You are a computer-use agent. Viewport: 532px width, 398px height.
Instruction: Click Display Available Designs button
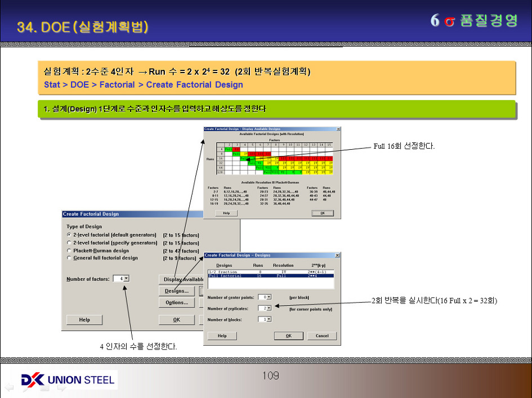point(181,279)
